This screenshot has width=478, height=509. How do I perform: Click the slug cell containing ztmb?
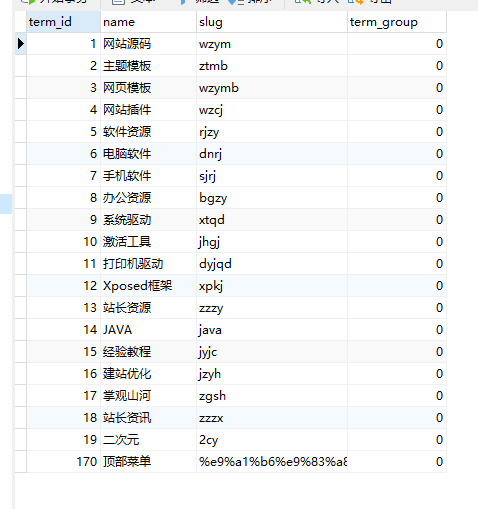(272, 66)
